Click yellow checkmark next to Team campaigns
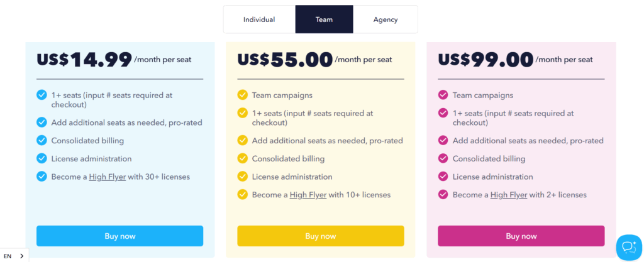The image size is (644, 262). coord(242,95)
